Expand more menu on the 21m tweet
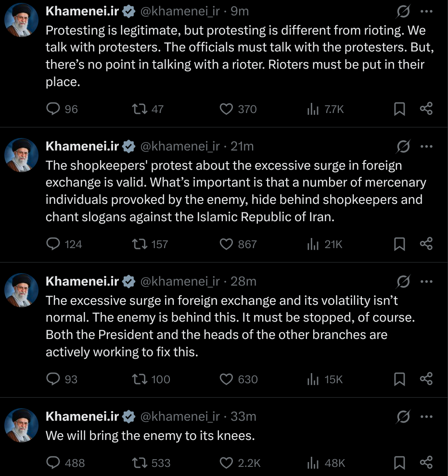 tap(426, 146)
